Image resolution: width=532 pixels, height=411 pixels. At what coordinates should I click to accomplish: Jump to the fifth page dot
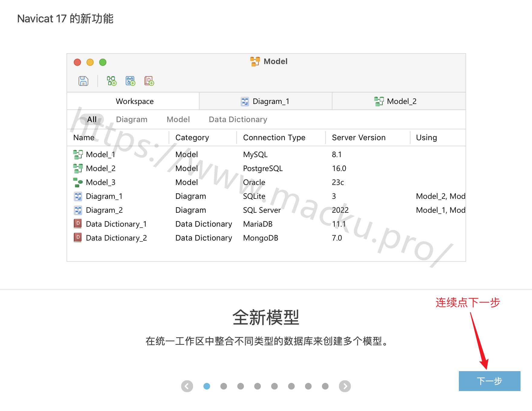pos(274,386)
